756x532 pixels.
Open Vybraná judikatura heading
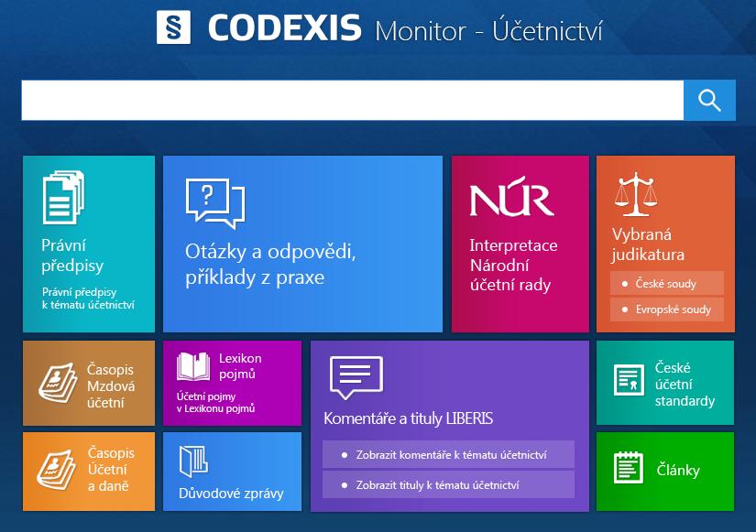(x=648, y=244)
